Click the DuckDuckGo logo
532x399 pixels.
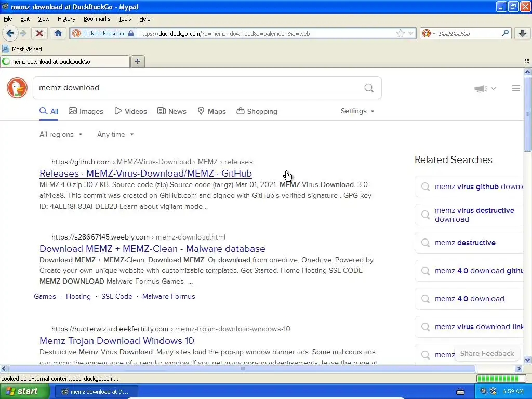(x=17, y=88)
